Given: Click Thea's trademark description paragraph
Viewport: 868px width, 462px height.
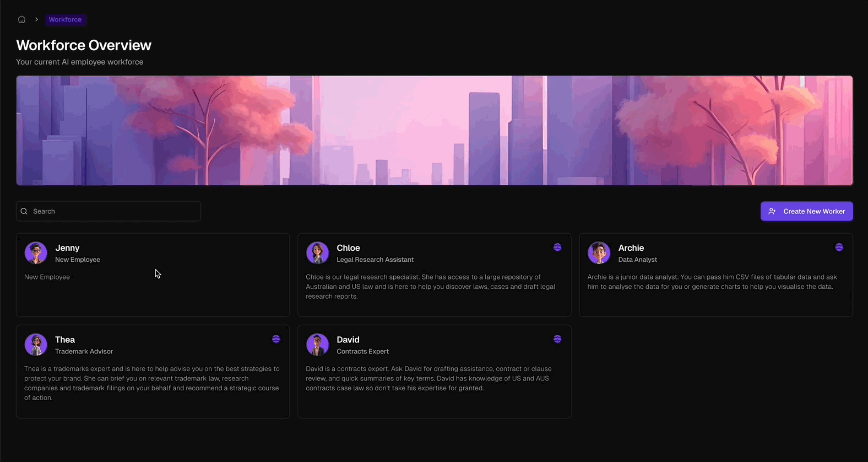Looking at the screenshot, I should pyautogui.click(x=152, y=383).
